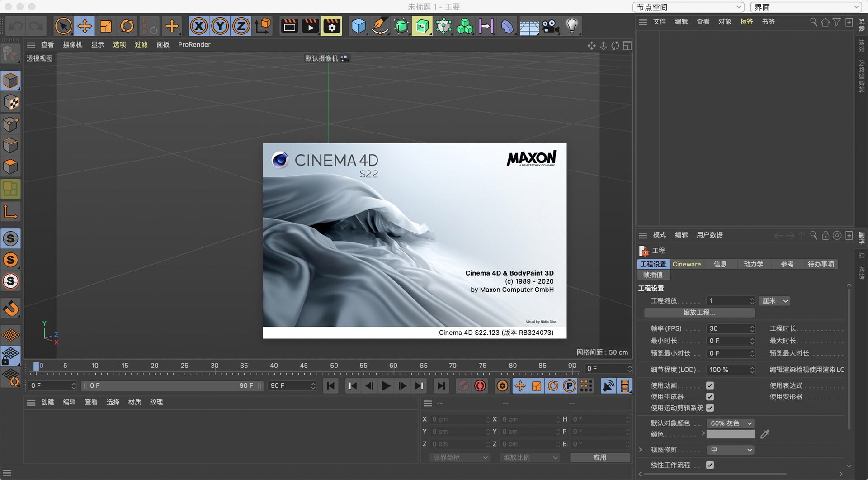Open the render settings
868x480 pixels.
coord(331,26)
